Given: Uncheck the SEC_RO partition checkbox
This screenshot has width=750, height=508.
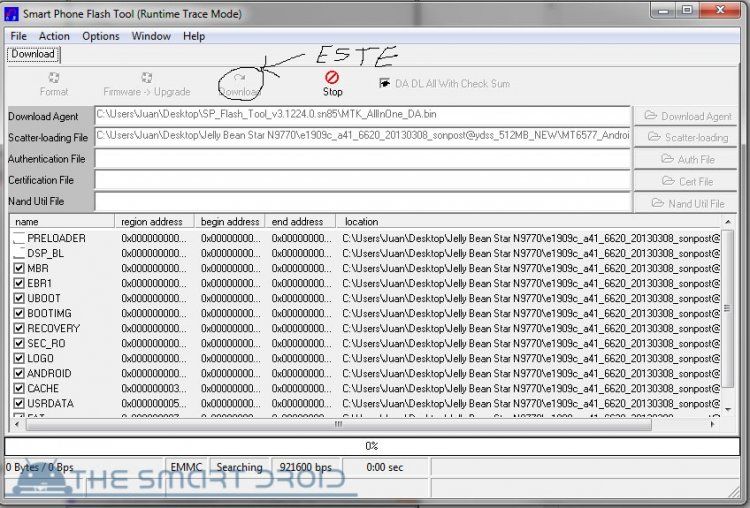Looking at the screenshot, I should tap(19, 343).
